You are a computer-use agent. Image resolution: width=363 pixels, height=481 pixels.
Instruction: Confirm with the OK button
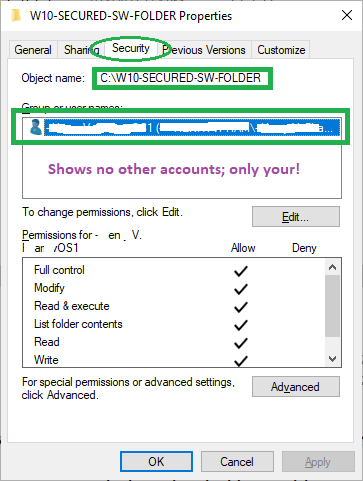point(156,462)
